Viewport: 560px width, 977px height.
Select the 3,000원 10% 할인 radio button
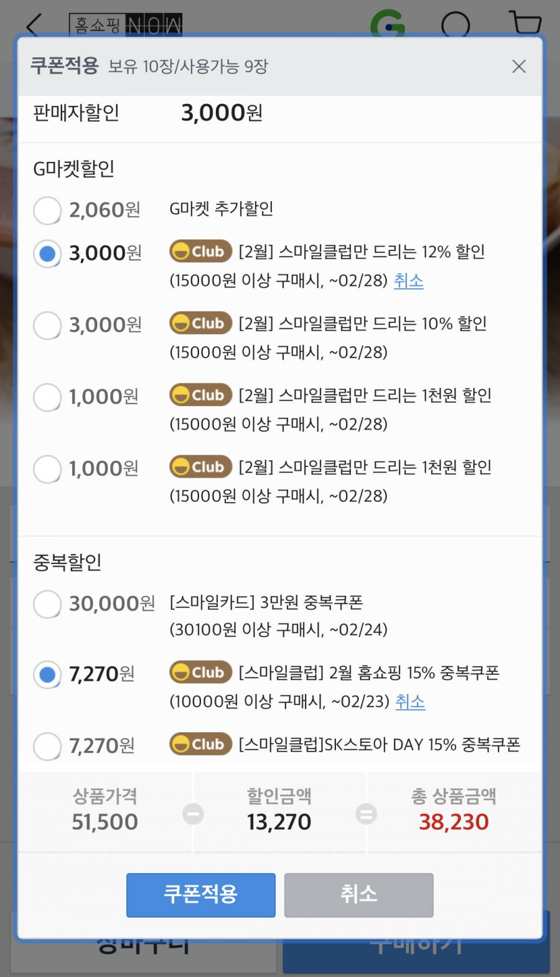click(47, 325)
